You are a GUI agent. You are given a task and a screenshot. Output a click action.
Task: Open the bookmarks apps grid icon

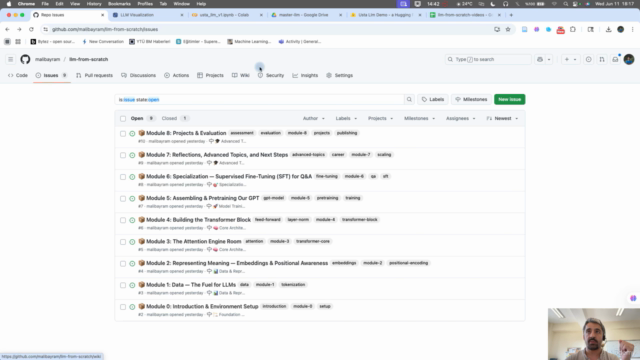coord(18,42)
